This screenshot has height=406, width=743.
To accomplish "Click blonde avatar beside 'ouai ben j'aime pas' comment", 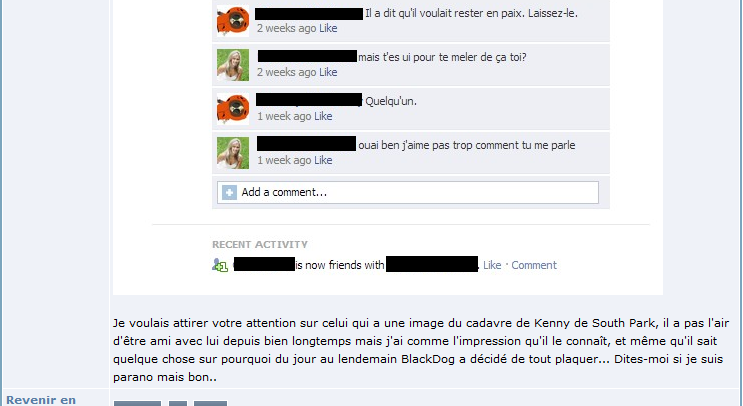I will (x=233, y=153).
